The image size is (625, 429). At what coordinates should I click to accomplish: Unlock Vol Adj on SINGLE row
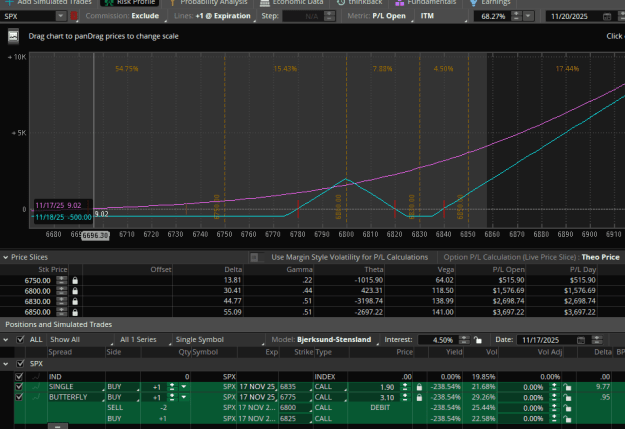pyautogui.click(x=567, y=387)
